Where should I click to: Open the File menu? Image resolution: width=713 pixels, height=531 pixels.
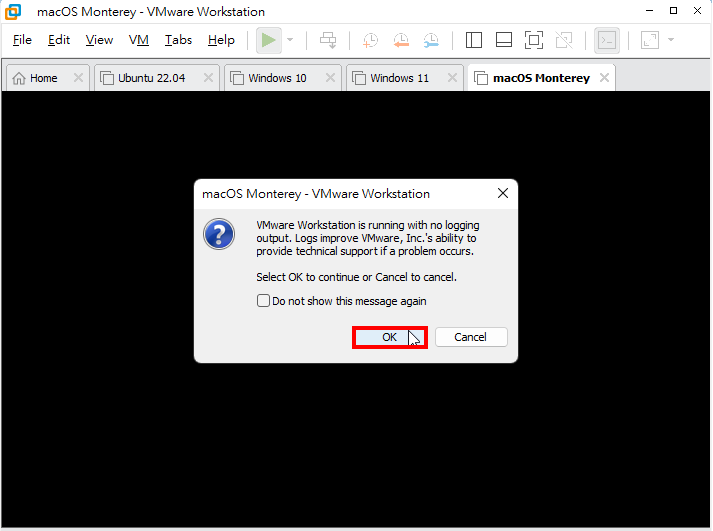[x=22, y=40]
